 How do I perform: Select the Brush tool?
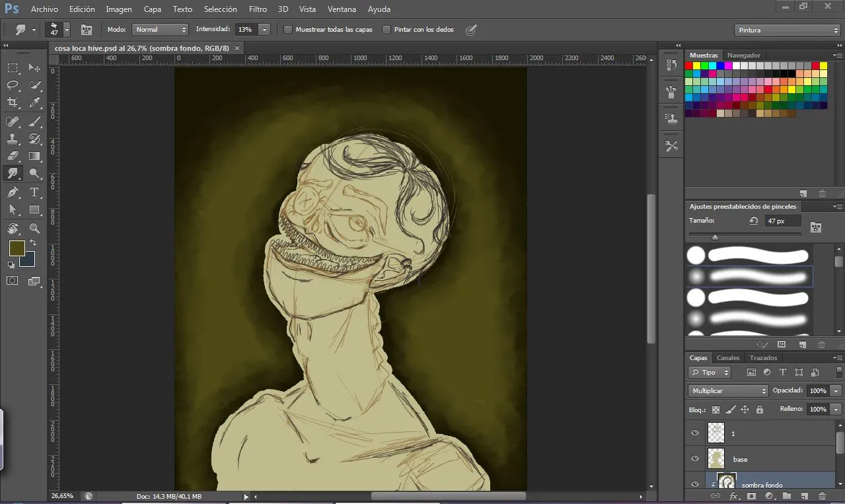[34, 122]
